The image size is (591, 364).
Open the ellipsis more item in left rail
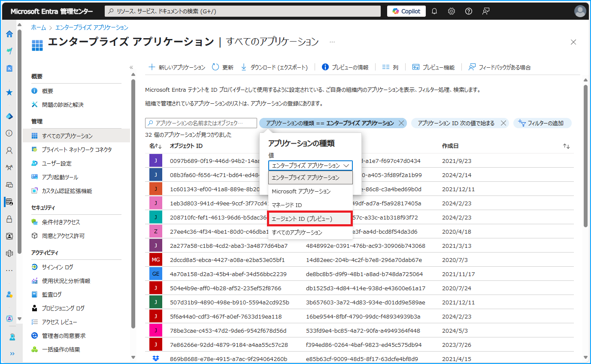click(9, 271)
